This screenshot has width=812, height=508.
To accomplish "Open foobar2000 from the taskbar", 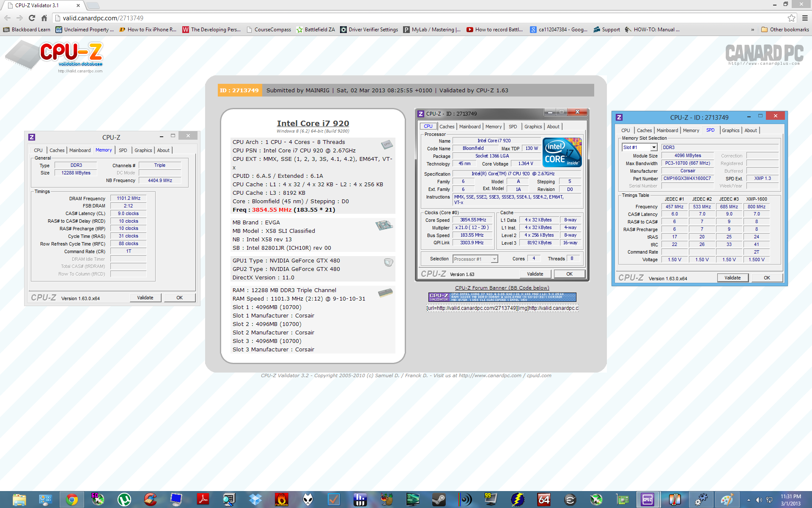I will 307,500.
